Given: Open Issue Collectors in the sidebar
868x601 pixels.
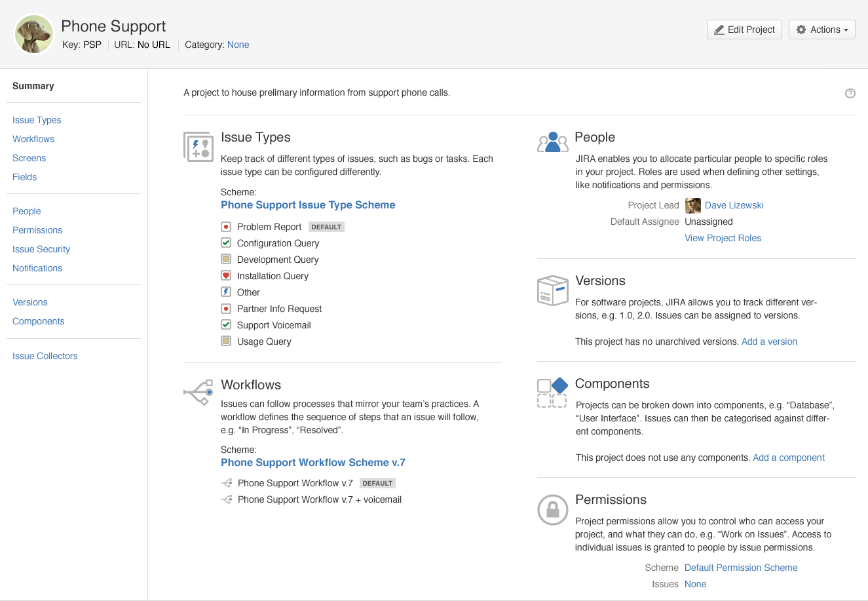Looking at the screenshot, I should tap(45, 356).
